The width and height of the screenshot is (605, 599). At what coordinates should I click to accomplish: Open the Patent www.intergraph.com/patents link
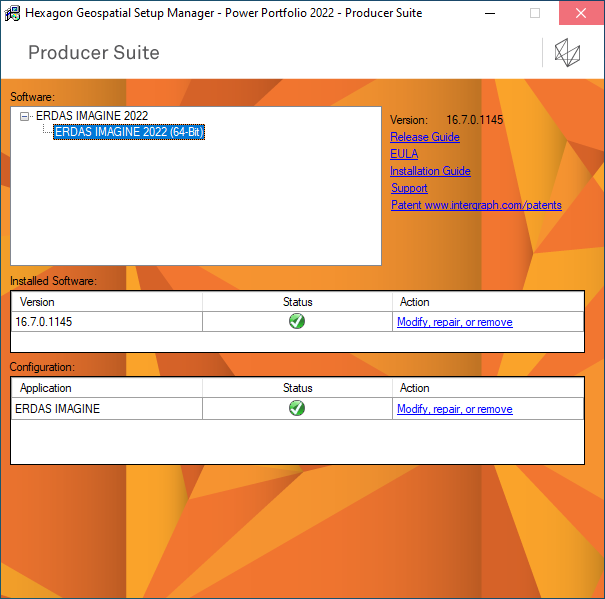pos(476,205)
